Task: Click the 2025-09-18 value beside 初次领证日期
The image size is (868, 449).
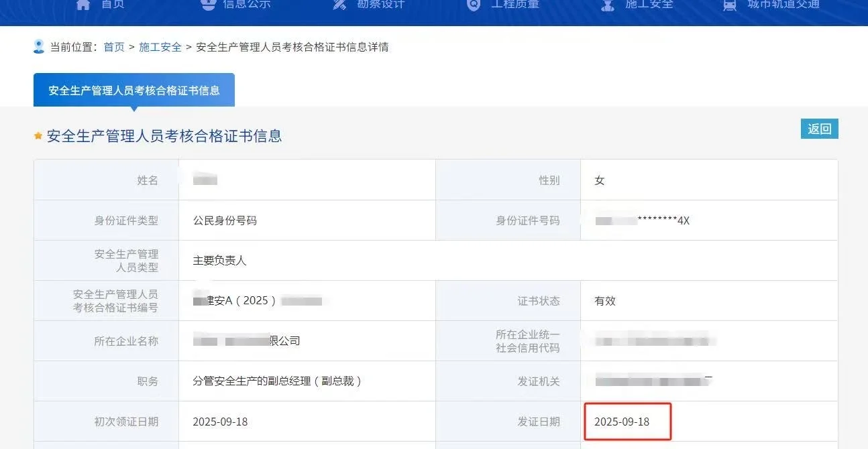Action: tap(220, 422)
